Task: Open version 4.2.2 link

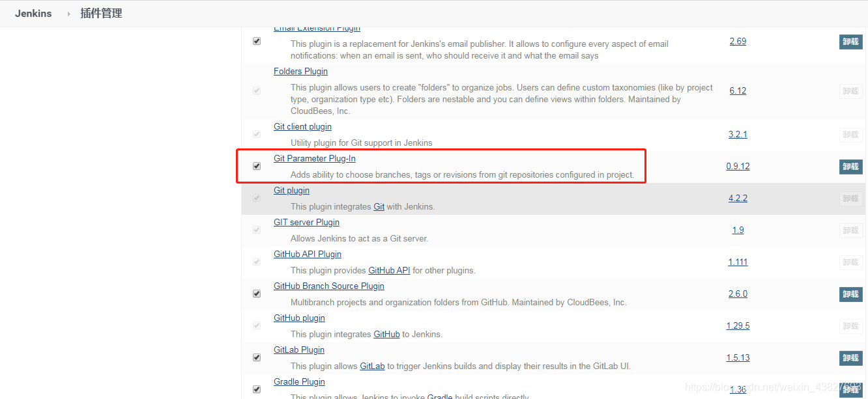Action: point(738,198)
